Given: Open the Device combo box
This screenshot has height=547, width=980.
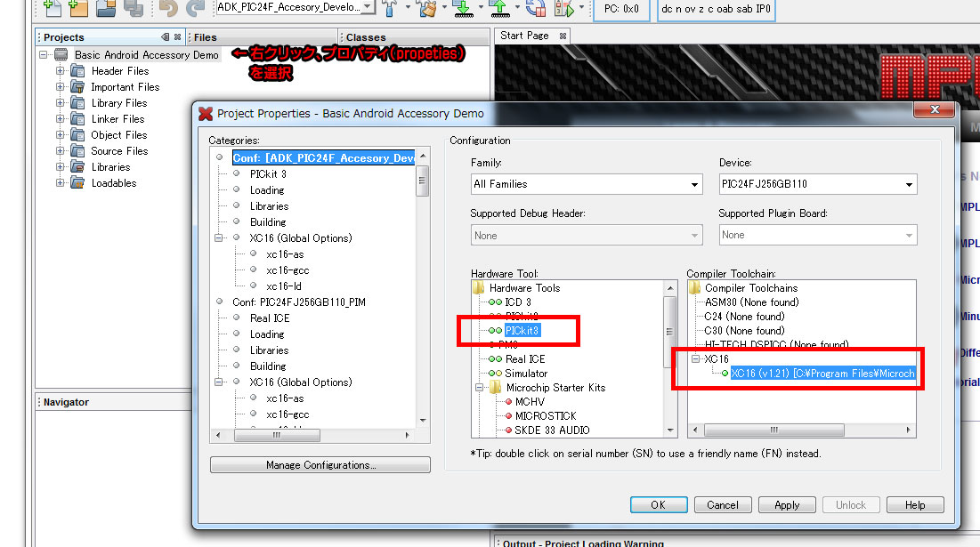Looking at the screenshot, I should point(817,184).
